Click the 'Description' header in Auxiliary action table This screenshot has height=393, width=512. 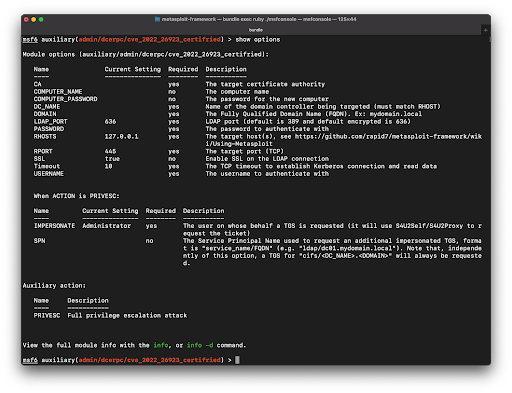pos(88,301)
